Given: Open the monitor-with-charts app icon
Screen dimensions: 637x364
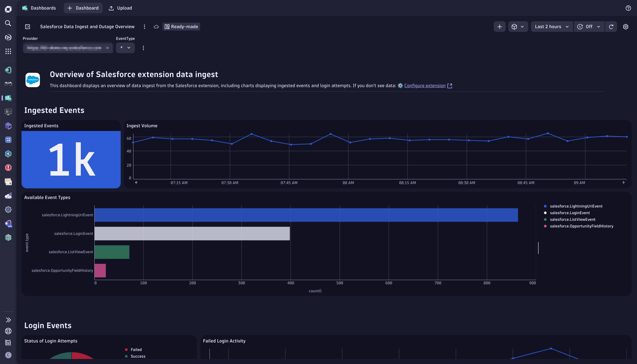Looking at the screenshot, I should (x=8, y=112).
